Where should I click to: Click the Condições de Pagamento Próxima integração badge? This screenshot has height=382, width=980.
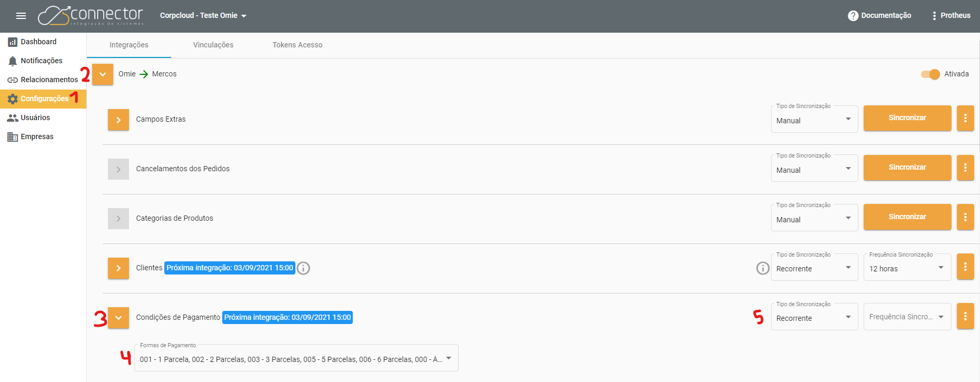pyautogui.click(x=288, y=318)
